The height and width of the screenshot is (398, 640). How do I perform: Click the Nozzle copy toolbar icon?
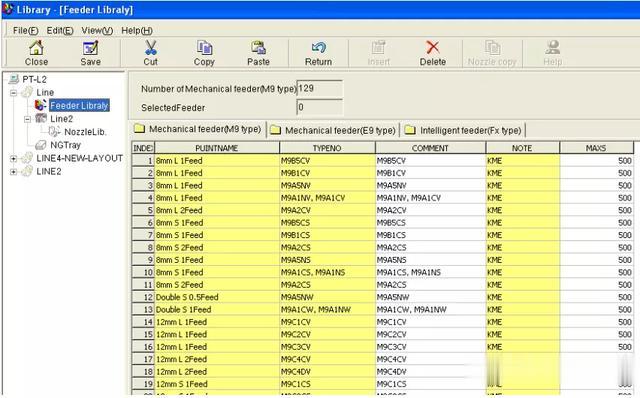[492, 48]
